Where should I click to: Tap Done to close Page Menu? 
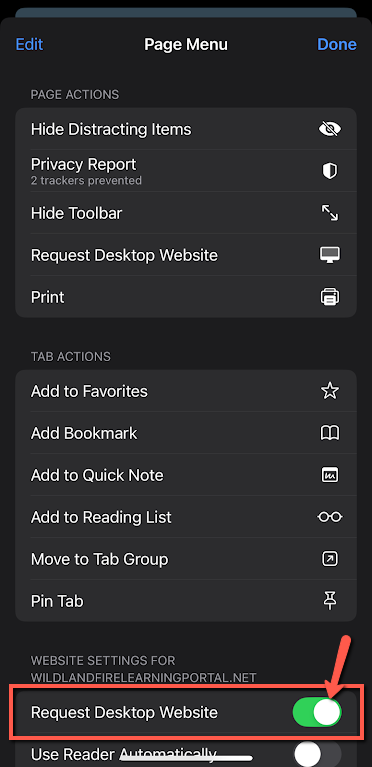337,44
